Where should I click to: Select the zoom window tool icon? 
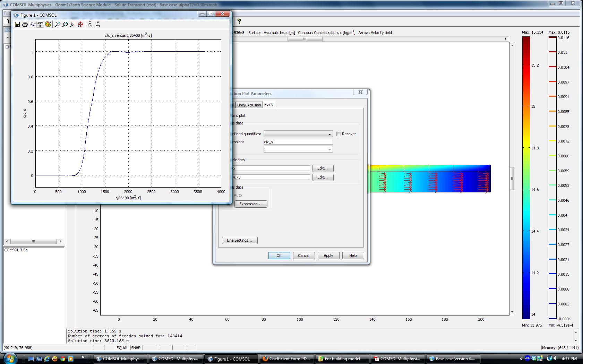[73, 24]
